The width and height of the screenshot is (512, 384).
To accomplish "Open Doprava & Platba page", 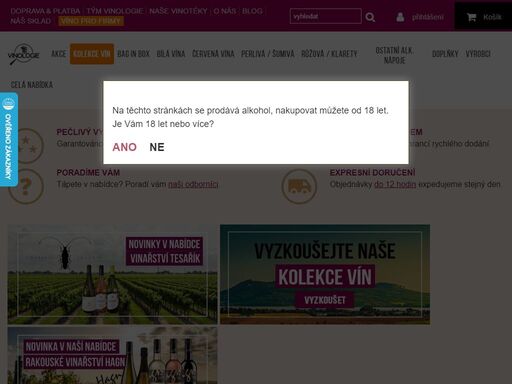I will (x=45, y=11).
